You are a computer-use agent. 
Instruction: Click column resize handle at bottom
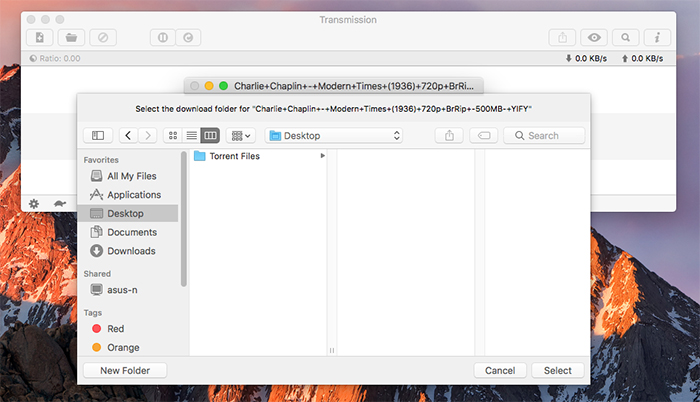[332, 351]
